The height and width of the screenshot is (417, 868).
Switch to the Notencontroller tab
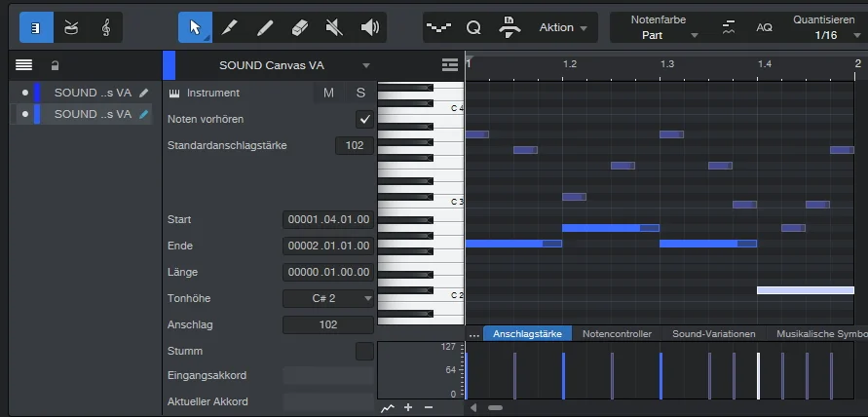click(617, 333)
